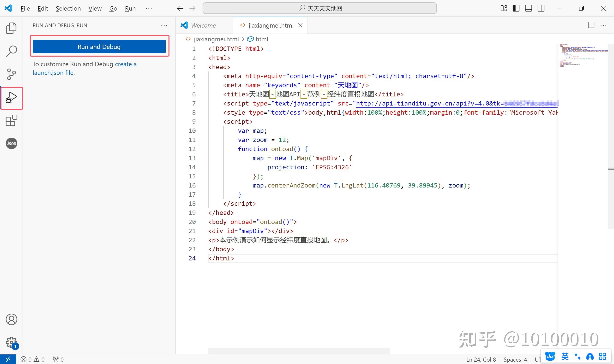Expand the menu bar overflow ellipsis
This screenshot has width=614, height=364.
pyautogui.click(x=149, y=8)
